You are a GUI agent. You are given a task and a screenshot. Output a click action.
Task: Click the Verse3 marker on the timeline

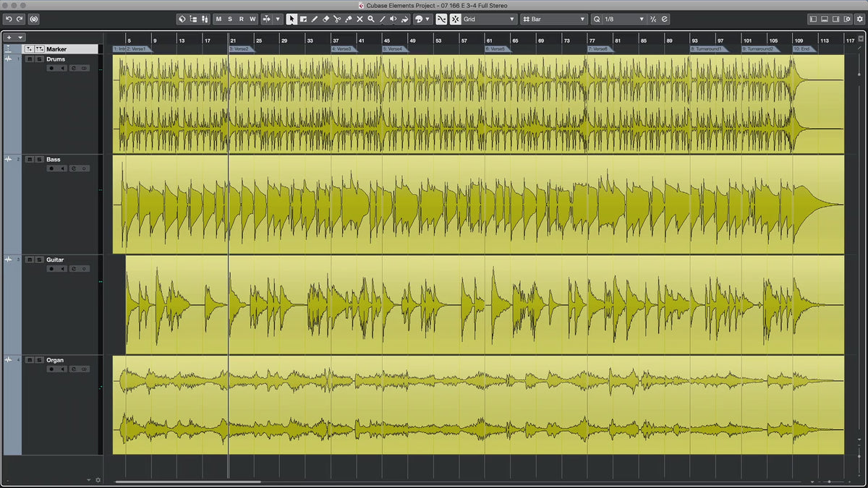point(343,49)
